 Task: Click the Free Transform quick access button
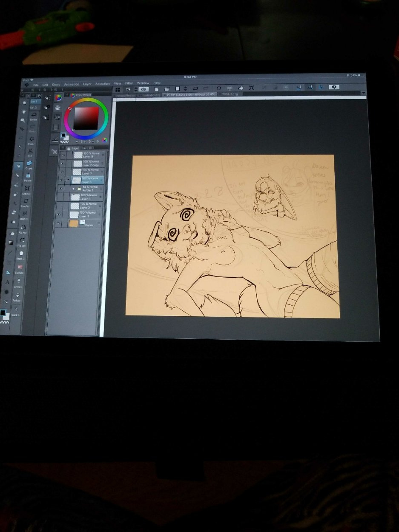(26, 203)
